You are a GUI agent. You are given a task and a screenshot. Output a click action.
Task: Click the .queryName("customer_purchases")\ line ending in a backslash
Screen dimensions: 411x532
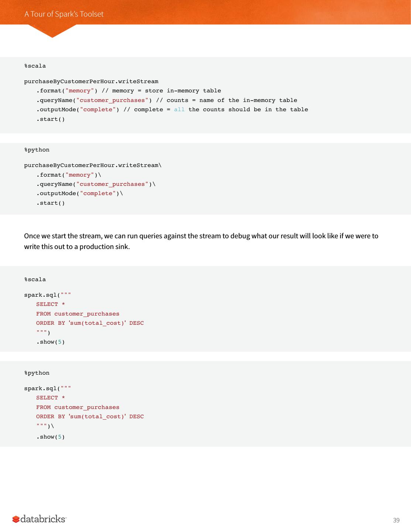tap(96, 184)
